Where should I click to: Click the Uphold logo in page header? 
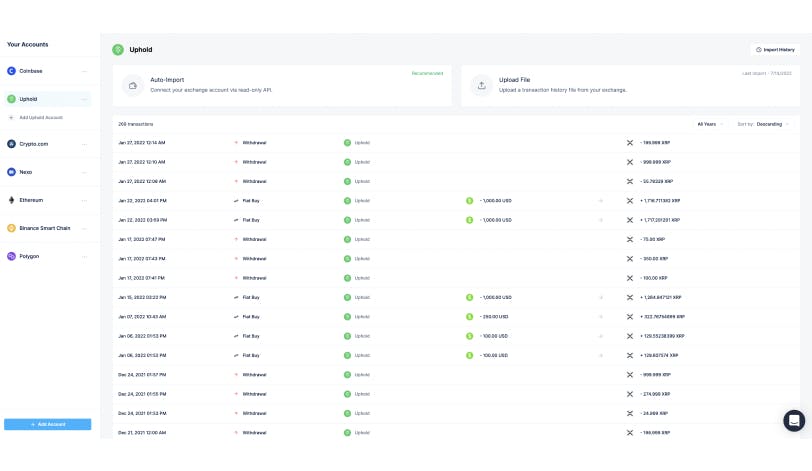(x=118, y=50)
